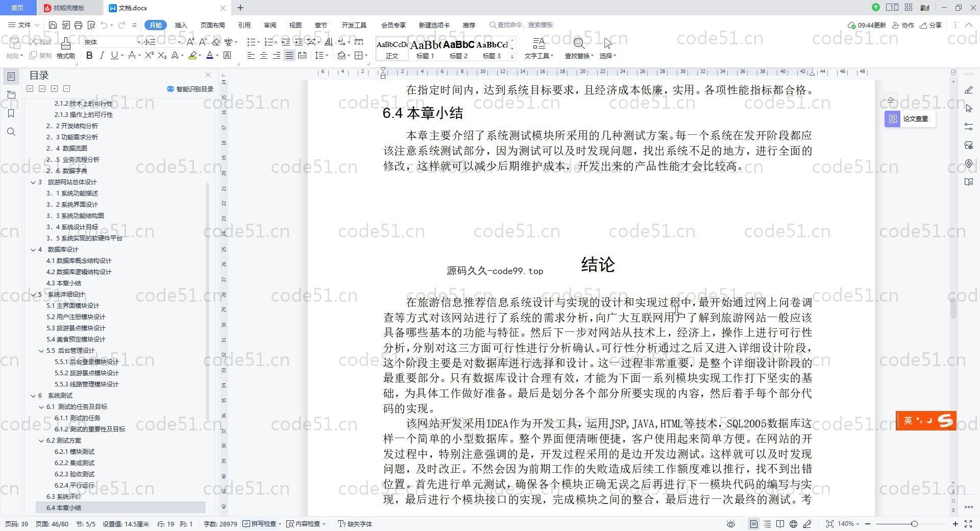Image resolution: width=980 pixels, height=531 pixels.
Task: Open the bookmark panel in the left sidebar
Action: (x=11, y=113)
